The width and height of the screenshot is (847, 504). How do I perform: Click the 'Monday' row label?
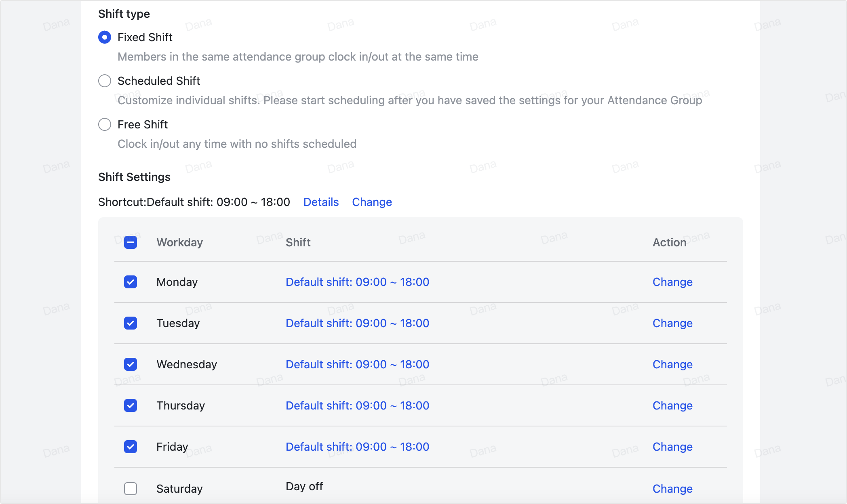(177, 282)
